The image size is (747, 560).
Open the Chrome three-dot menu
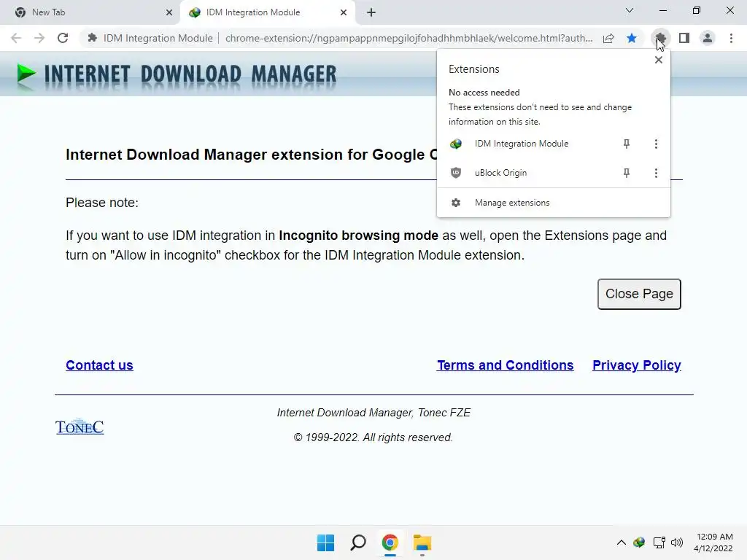[731, 38]
